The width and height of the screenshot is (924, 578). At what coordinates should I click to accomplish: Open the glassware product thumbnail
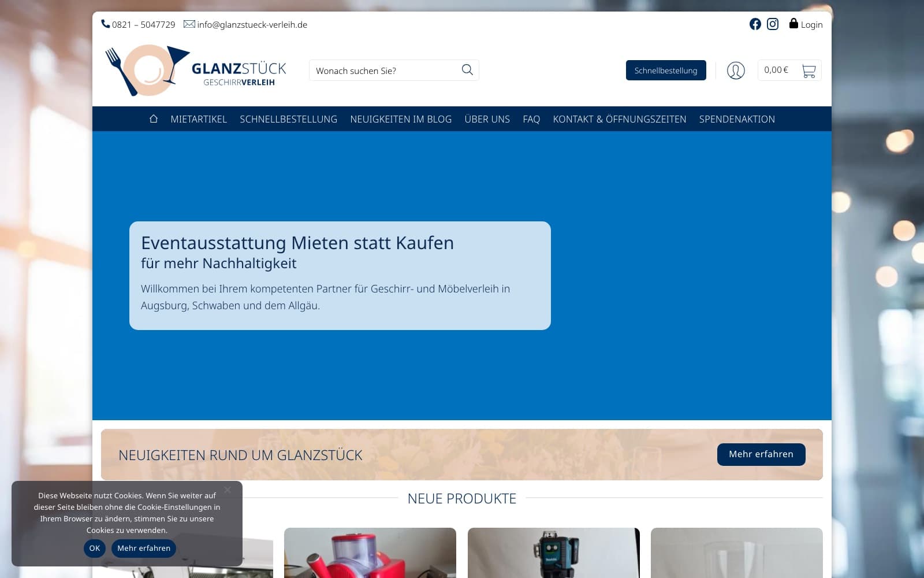(737, 553)
